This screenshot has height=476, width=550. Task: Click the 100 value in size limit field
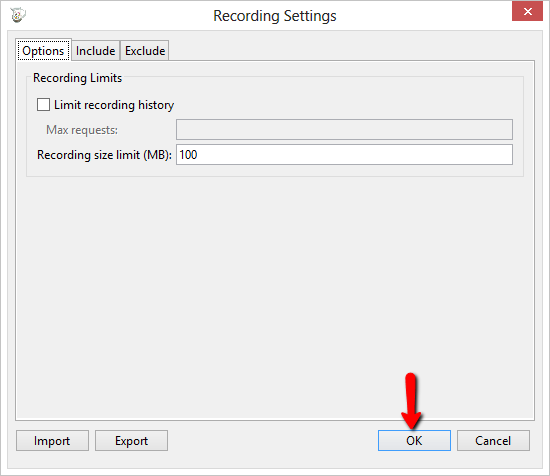pyautogui.click(x=188, y=155)
